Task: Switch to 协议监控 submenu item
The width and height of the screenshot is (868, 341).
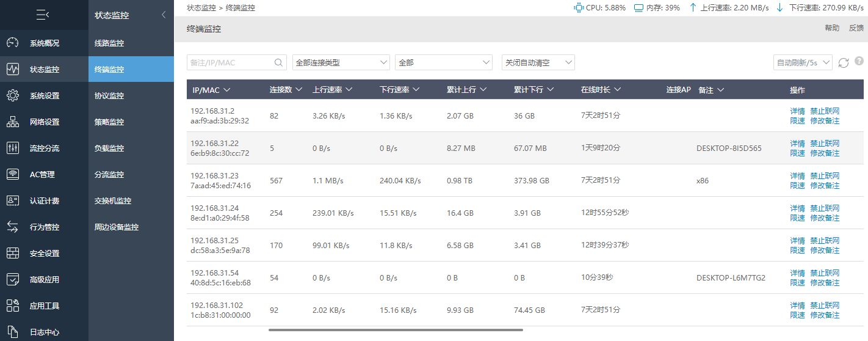Action: [109, 96]
